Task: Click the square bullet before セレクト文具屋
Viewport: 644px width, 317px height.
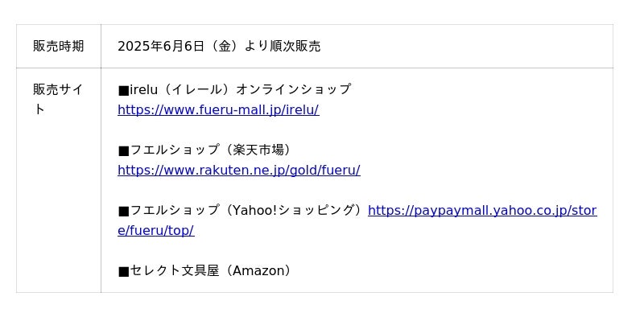Action: (x=123, y=271)
